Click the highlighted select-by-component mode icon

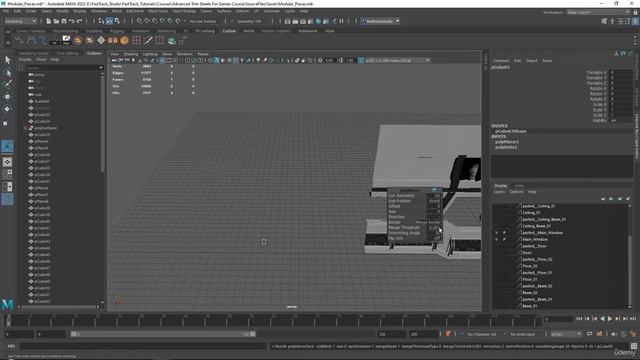tap(109, 21)
